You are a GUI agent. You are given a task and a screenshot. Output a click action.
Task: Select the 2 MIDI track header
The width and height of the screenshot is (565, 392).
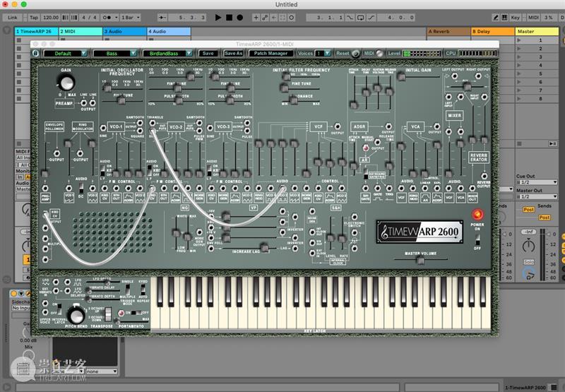(x=81, y=31)
